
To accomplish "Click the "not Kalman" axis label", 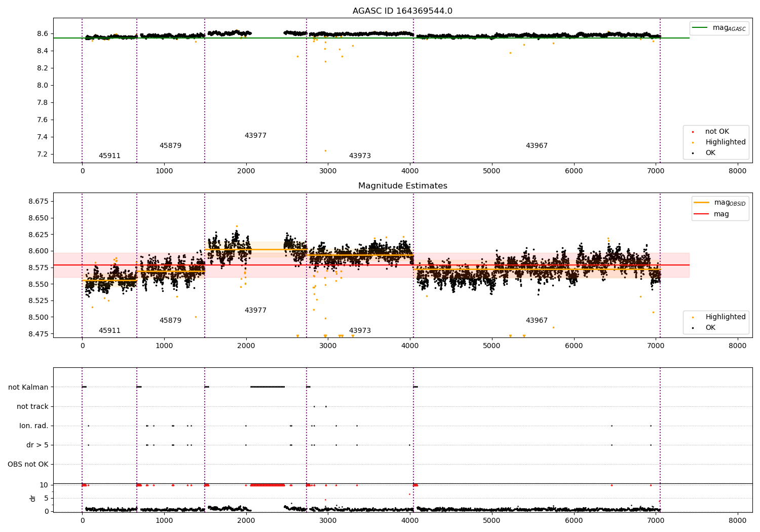I will tap(28, 388).
